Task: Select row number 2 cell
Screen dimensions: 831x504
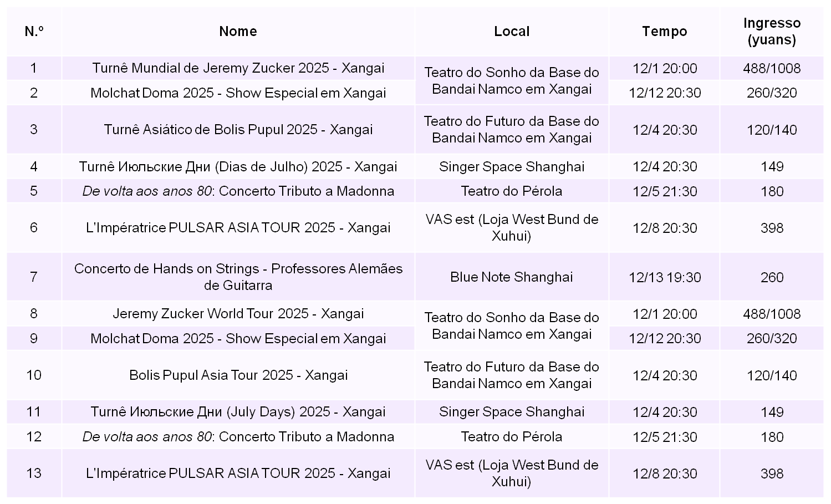Action: coord(34,93)
